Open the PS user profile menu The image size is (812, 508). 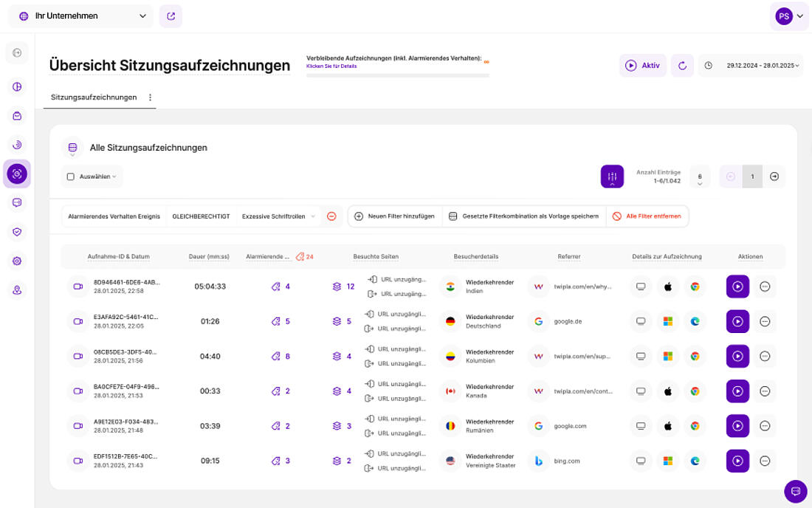(x=789, y=16)
